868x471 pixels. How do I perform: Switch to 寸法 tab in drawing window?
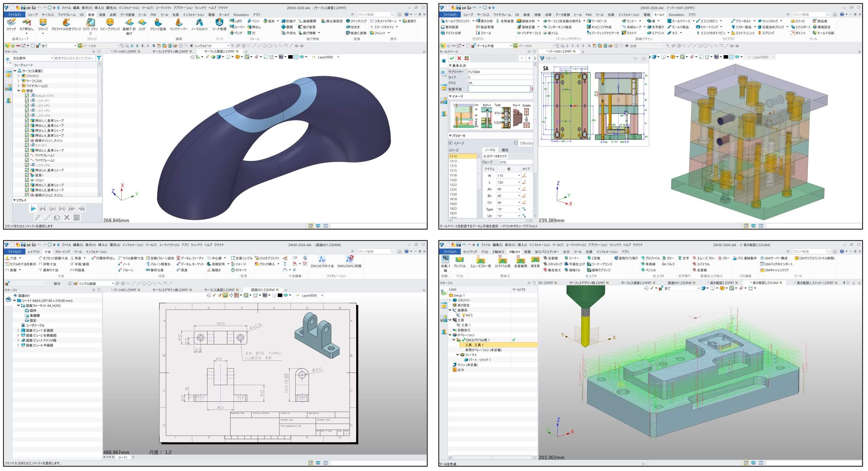[47, 252]
